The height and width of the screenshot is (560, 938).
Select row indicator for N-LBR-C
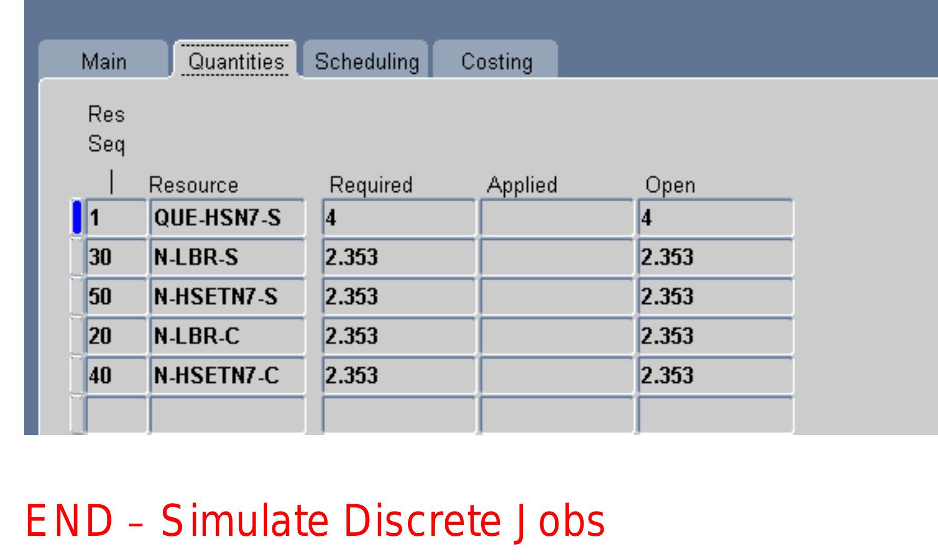pyautogui.click(x=77, y=336)
